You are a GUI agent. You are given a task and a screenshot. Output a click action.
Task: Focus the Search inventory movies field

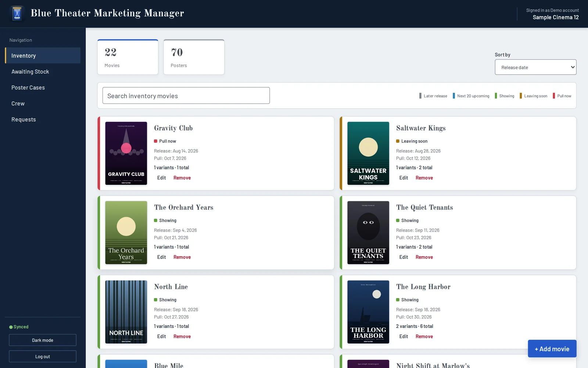pos(186,96)
